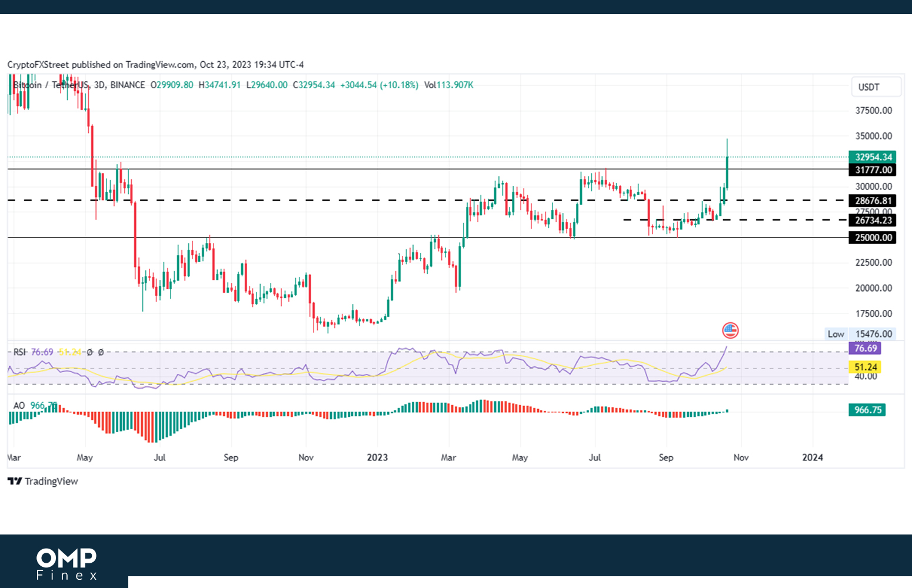Viewport: 912px width, 588px height.
Task: Click the TradingView logo at bottom left
Action: click(x=42, y=481)
